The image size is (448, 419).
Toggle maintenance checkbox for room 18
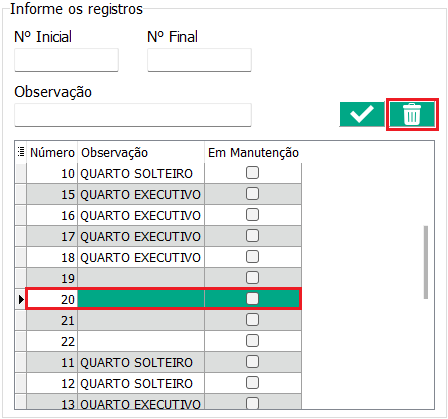pos(252,257)
